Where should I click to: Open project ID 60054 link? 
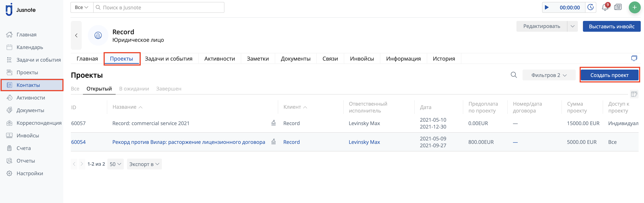[78, 142]
